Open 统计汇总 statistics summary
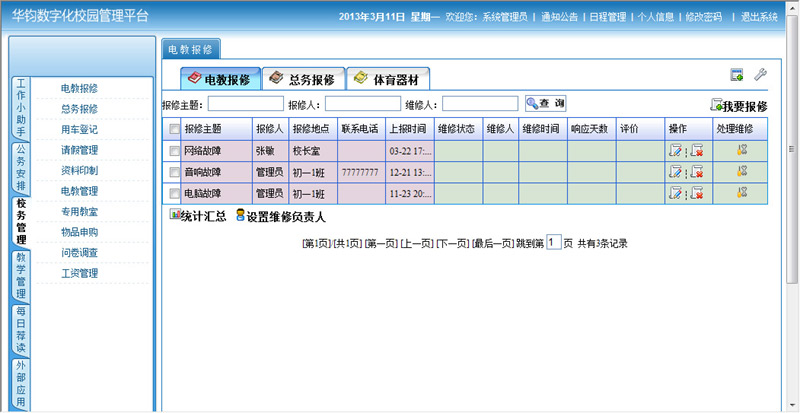 [x=197, y=215]
